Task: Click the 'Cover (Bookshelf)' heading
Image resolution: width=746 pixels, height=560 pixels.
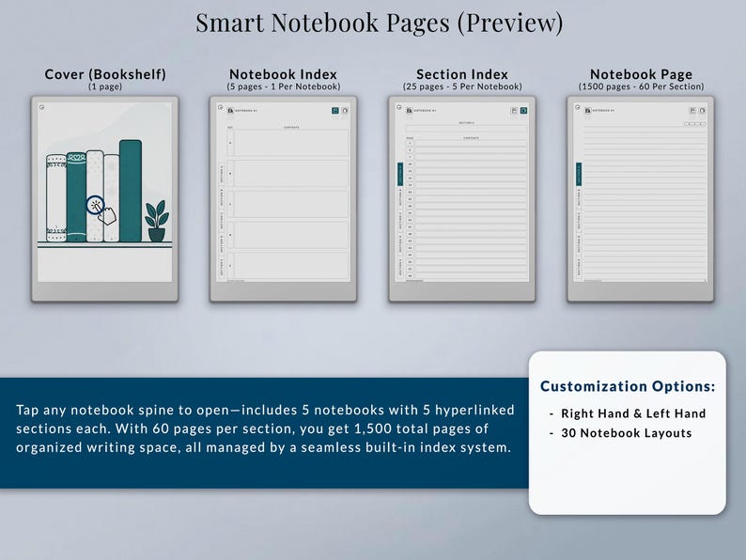Action: click(x=105, y=74)
